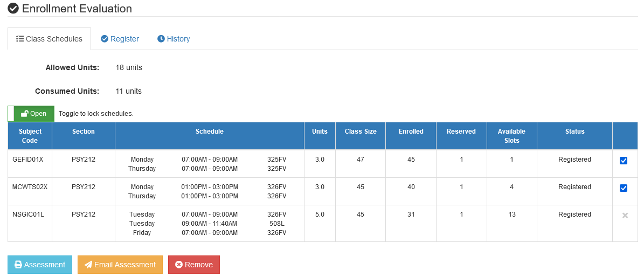This screenshot has width=644, height=277.
Task: Click the Section column header
Action: [x=84, y=136]
